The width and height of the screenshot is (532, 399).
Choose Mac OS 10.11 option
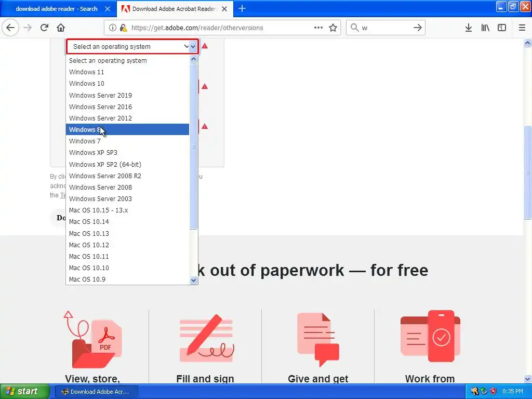[127, 257]
